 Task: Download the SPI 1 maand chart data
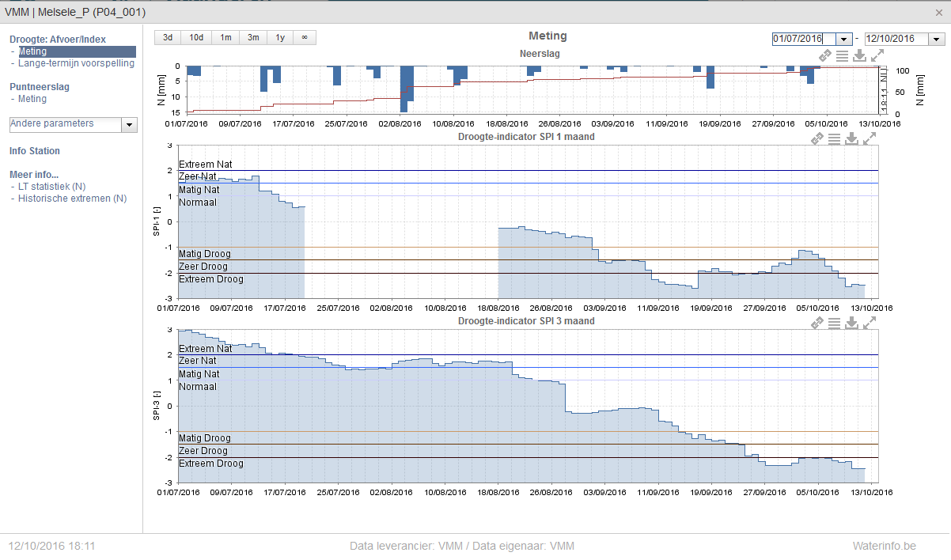coord(851,138)
